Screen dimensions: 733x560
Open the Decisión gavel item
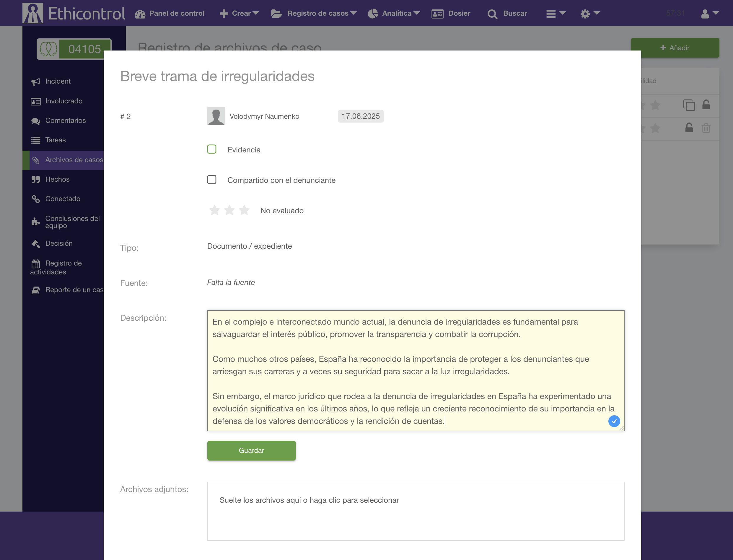[x=59, y=243]
